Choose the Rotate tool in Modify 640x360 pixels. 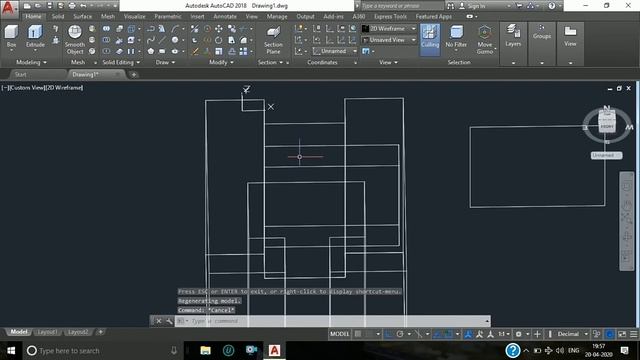[x=219, y=40]
